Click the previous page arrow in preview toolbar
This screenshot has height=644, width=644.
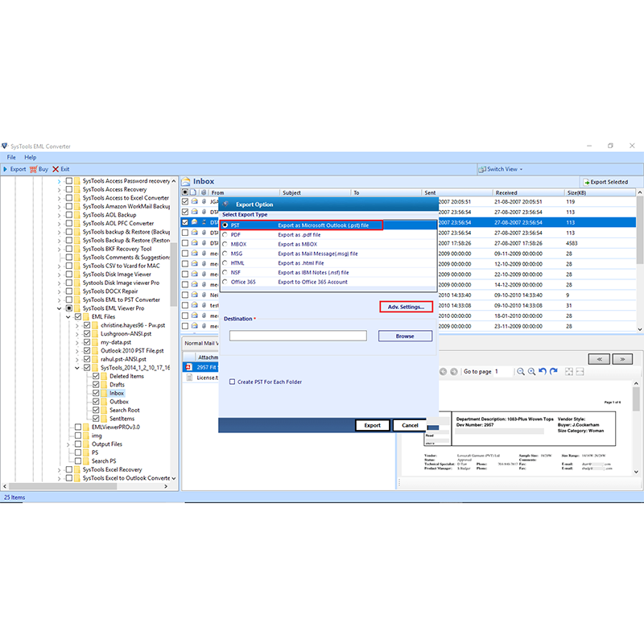click(x=444, y=372)
